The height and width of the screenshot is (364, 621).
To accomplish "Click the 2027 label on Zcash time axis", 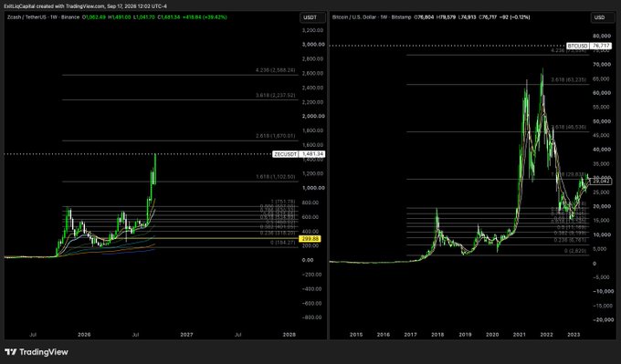I will pos(186,334).
